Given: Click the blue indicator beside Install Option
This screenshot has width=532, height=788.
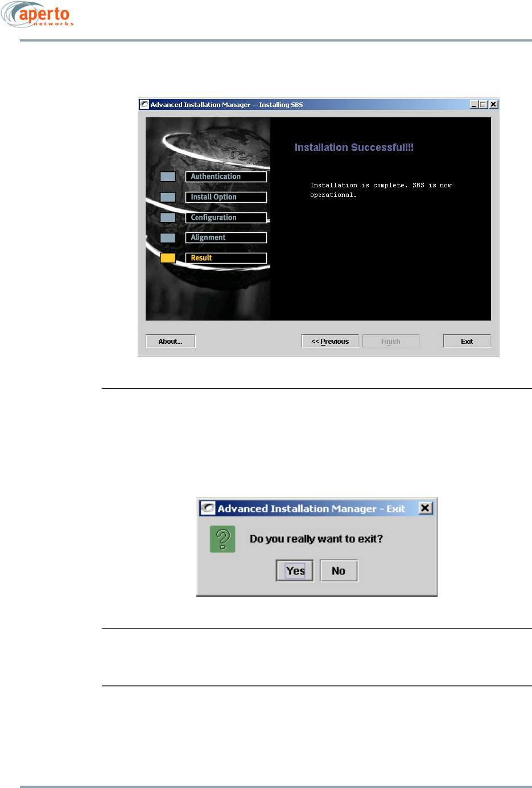Looking at the screenshot, I should [168, 197].
